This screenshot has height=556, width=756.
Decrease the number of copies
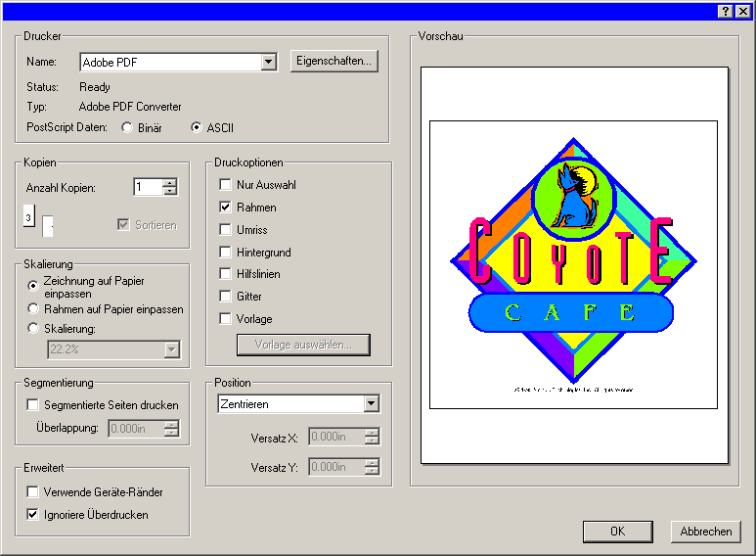coord(170,191)
